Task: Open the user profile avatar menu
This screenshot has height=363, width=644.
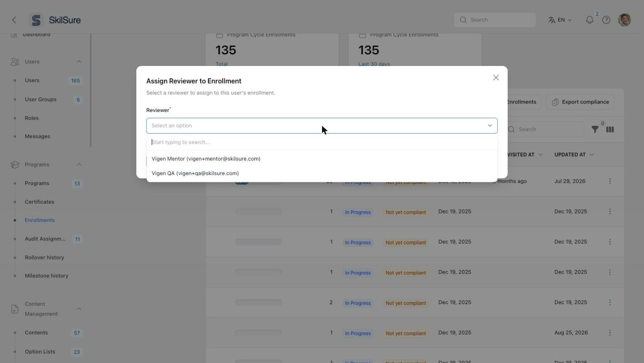Action: (x=625, y=20)
